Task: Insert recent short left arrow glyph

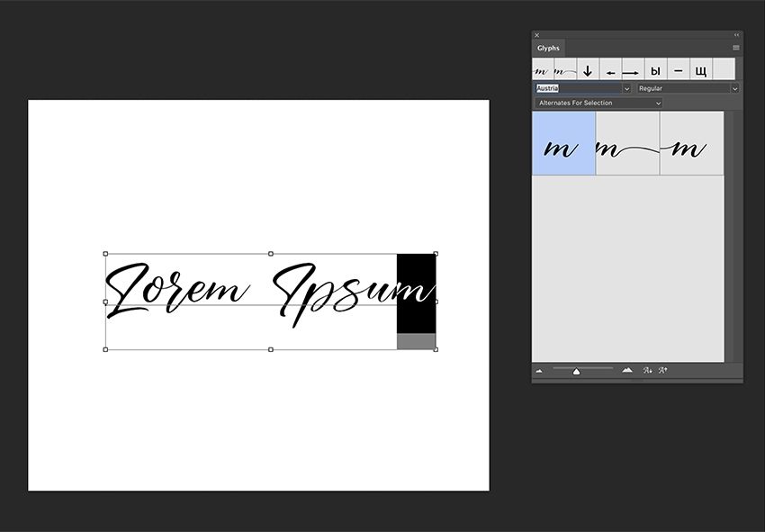Action: 610,68
